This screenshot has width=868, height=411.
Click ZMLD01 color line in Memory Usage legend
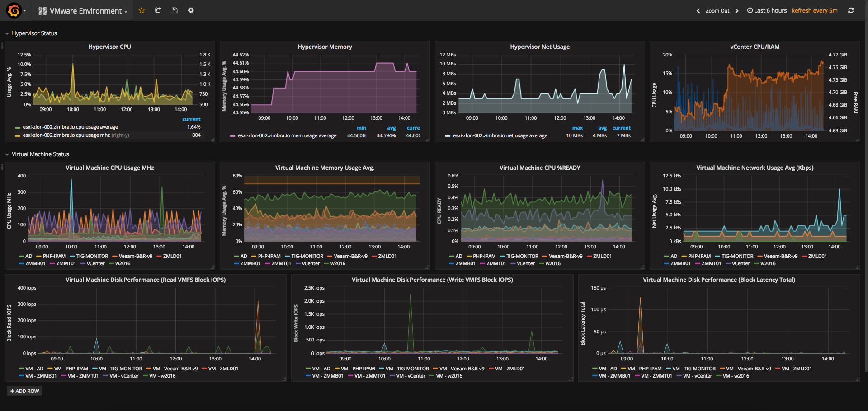click(374, 257)
